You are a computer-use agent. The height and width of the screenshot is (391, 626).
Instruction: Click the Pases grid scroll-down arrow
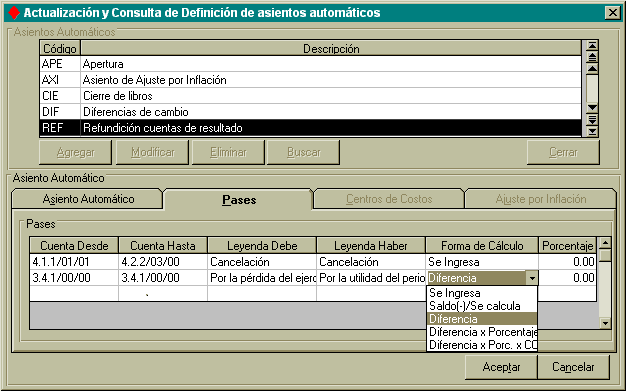pyautogui.click(x=606, y=323)
